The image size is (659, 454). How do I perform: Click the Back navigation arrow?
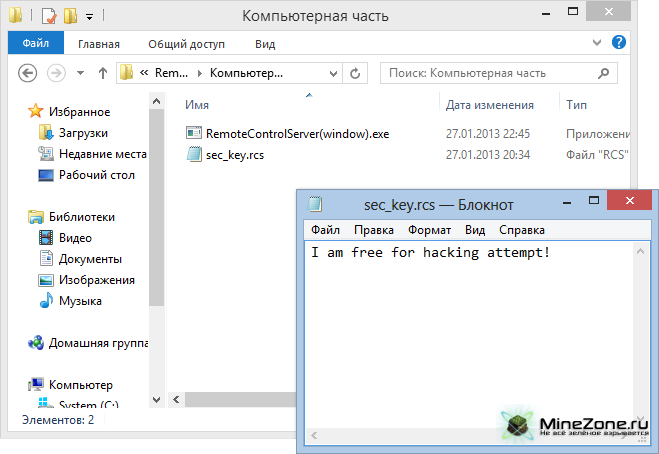[x=28, y=73]
